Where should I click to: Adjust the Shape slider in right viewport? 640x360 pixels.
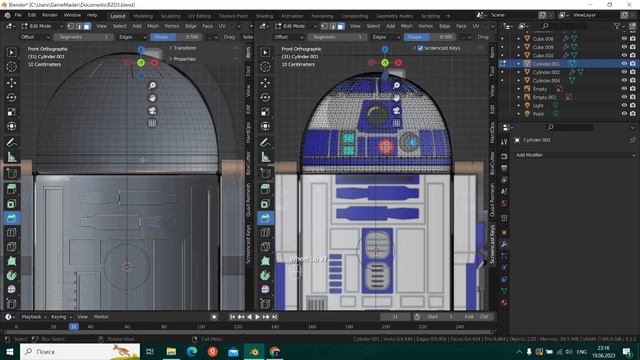(430, 37)
